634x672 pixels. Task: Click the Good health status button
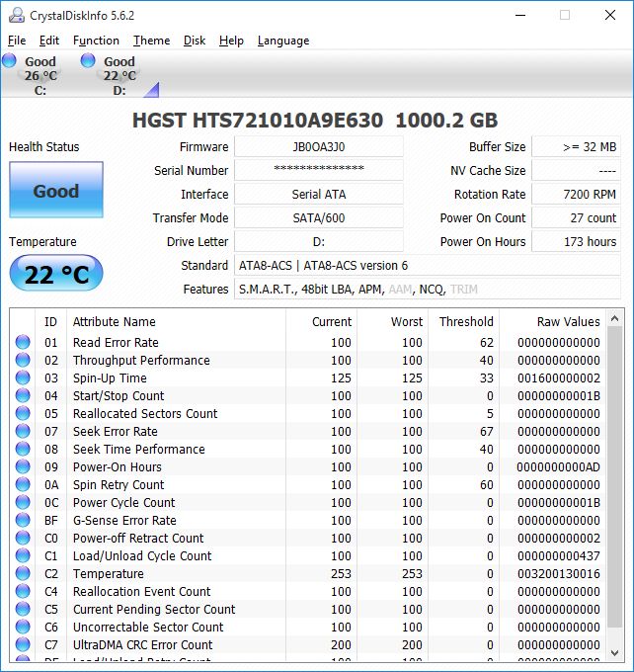click(56, 190)
